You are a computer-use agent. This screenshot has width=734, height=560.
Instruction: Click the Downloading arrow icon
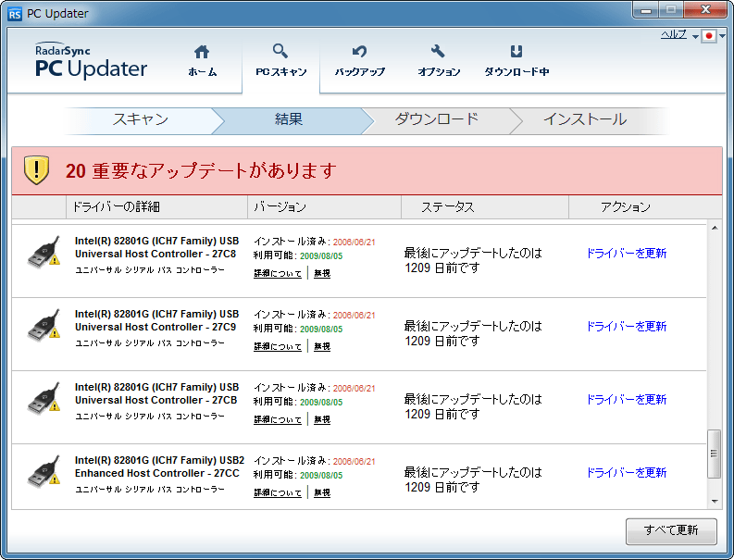[516, 51]
